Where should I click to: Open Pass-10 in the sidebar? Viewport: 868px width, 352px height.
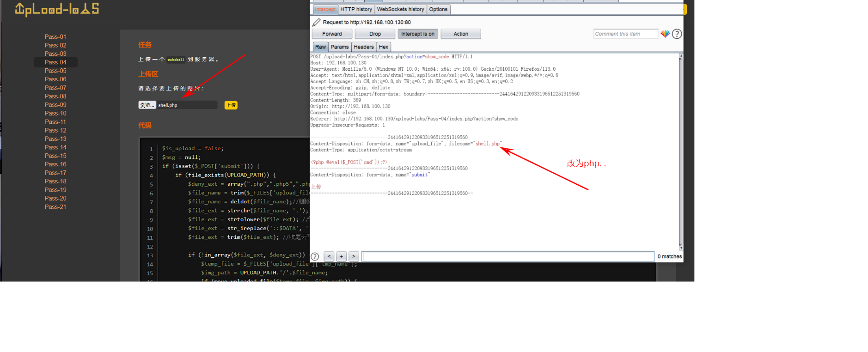click(x=55, y=113)
